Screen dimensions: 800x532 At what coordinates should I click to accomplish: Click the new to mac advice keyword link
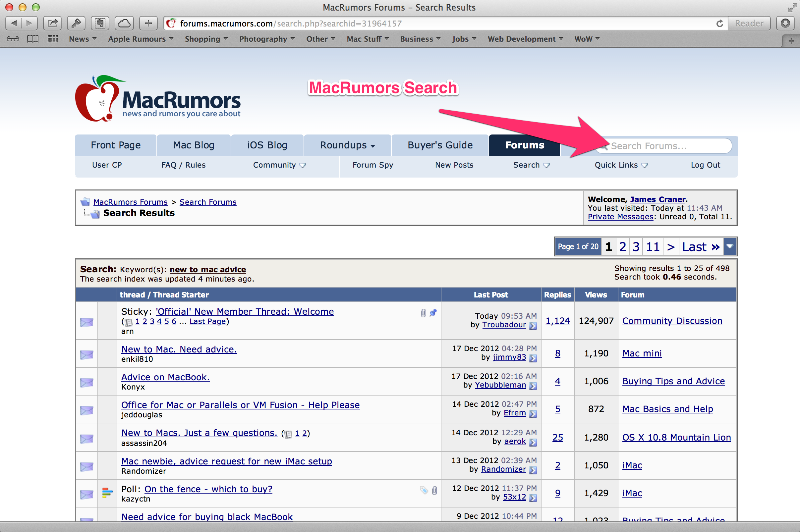[208, 269]
